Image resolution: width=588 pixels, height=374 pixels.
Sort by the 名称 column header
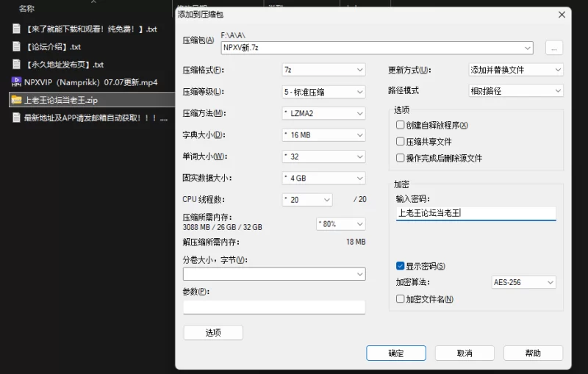(x=26, y=8)
